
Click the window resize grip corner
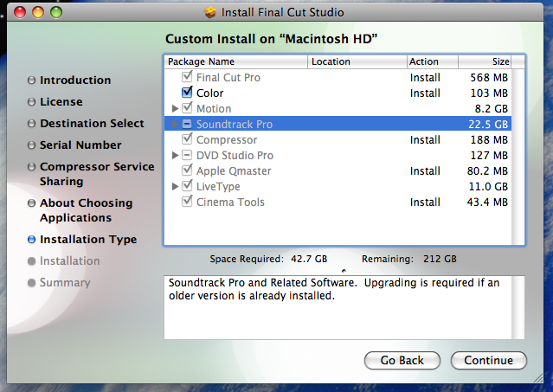[537, 378]
